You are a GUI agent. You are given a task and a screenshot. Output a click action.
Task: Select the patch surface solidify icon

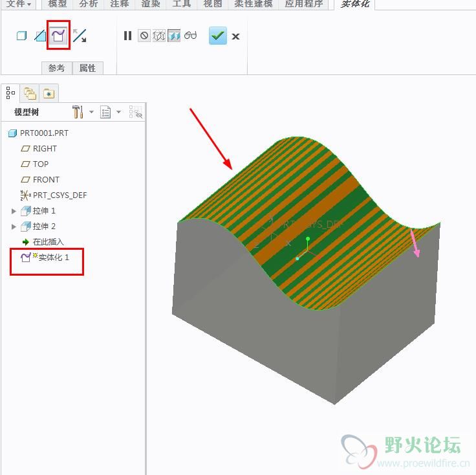59,36
